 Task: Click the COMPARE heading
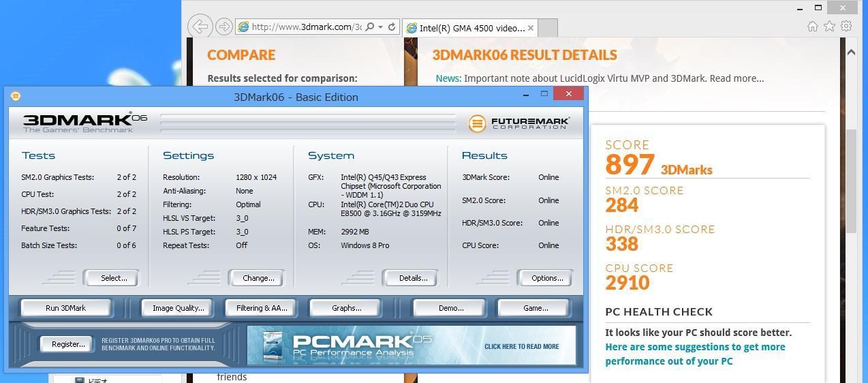[241, 55]
